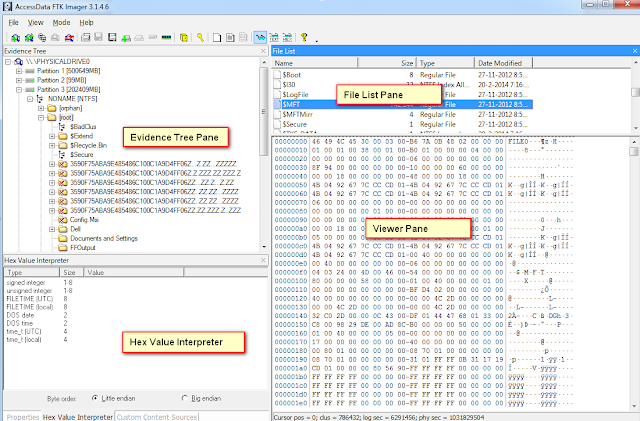The width and height of the screenshot is (640, 421).
Task: Open Image Mounting from the toolbar
Action: point(42,38)
